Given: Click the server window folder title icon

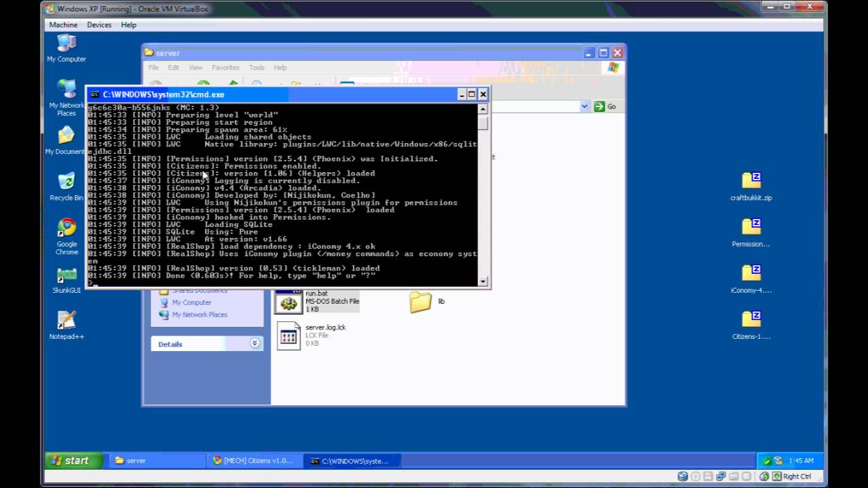Looking at the screenshot, I should point(149,53).
